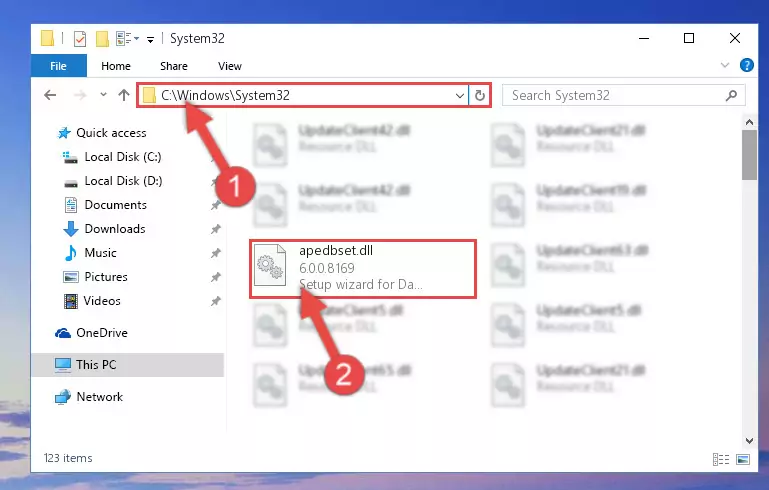Switch to Details view in status bar
769x490 pixels.
click(x=720, y=459)
